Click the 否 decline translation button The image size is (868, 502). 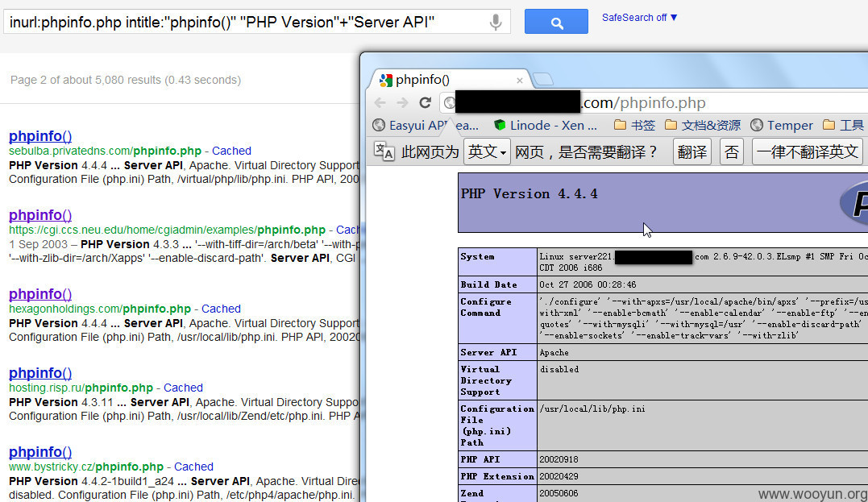point(731,151)
